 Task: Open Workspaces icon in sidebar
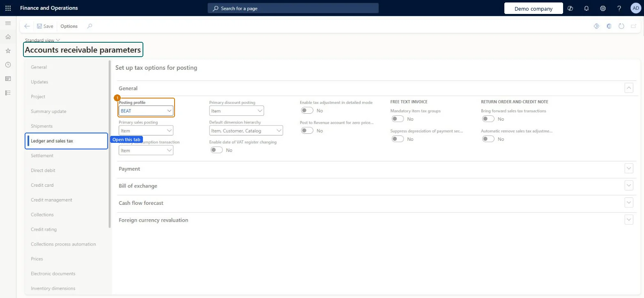8,78
